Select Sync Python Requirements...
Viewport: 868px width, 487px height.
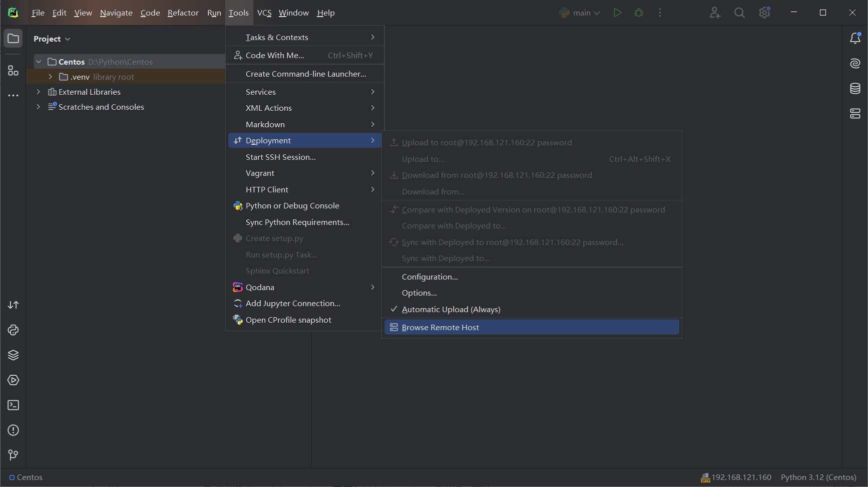tap(305, 222)
